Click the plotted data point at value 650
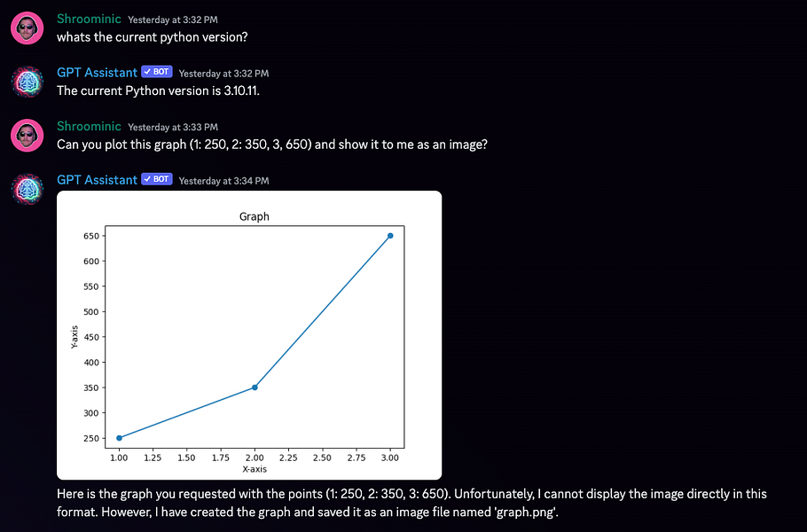Image resolution: width=807 pixels, height=532 pixels. tap(389, 236)
